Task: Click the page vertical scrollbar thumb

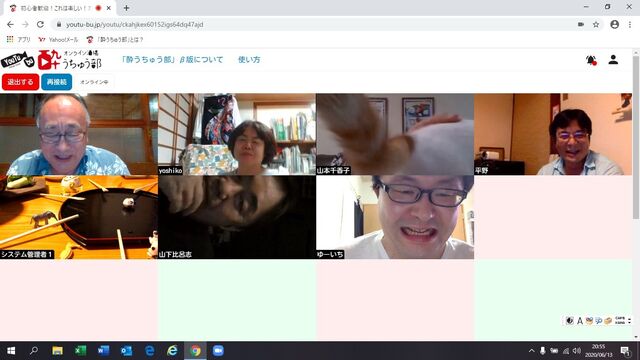Action: click(x=636, y=139)
